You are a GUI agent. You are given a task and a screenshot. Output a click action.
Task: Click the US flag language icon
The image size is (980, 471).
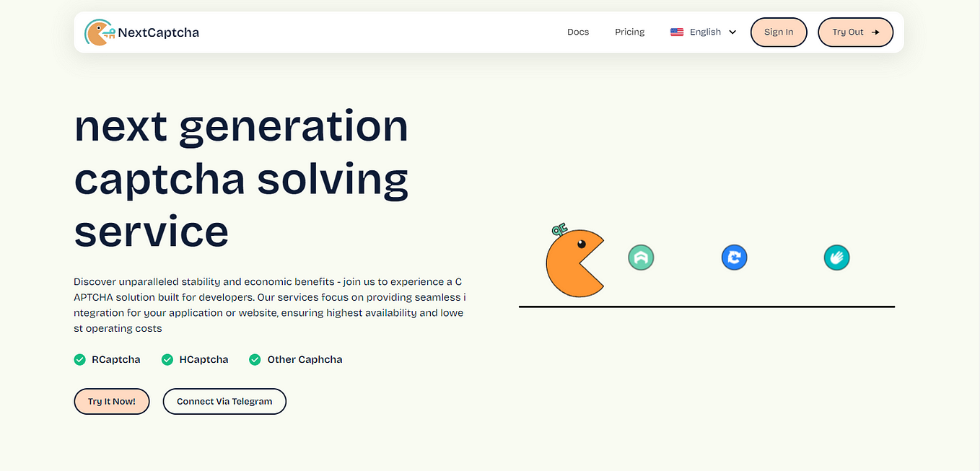677,32
